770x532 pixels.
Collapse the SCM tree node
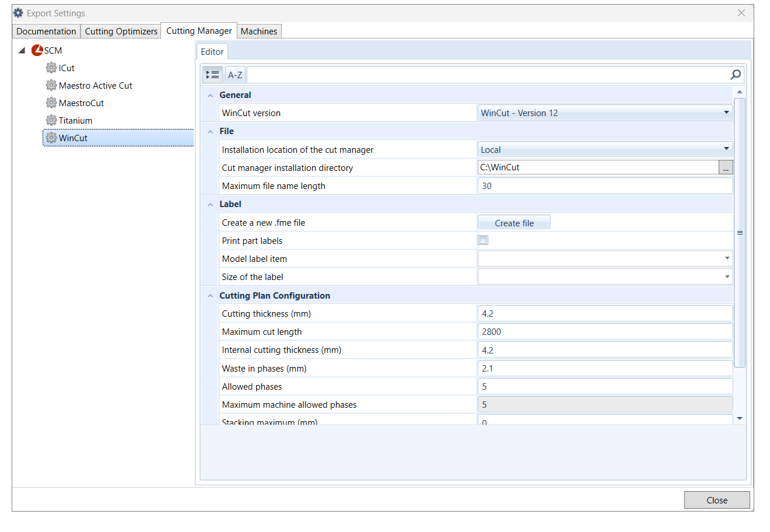pos(22,51)
